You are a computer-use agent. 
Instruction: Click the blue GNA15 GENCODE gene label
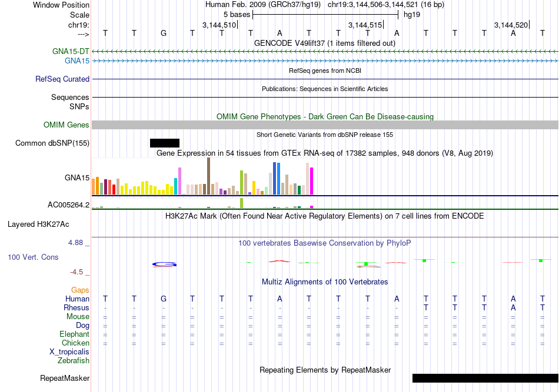77,61
